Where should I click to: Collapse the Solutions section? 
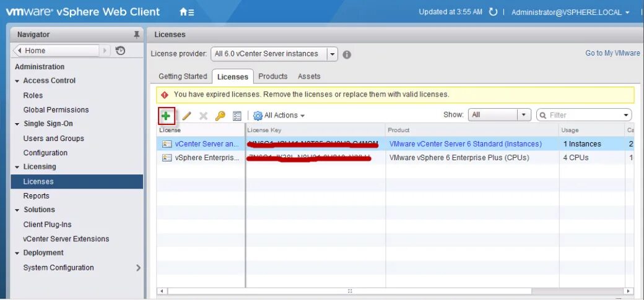[17, 210]
